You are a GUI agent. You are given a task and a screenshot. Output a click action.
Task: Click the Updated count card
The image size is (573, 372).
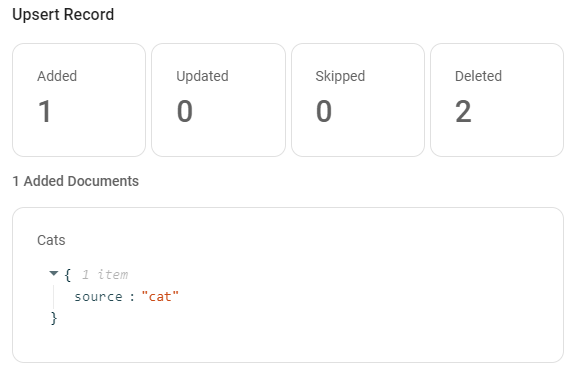(x=219, y=100)
